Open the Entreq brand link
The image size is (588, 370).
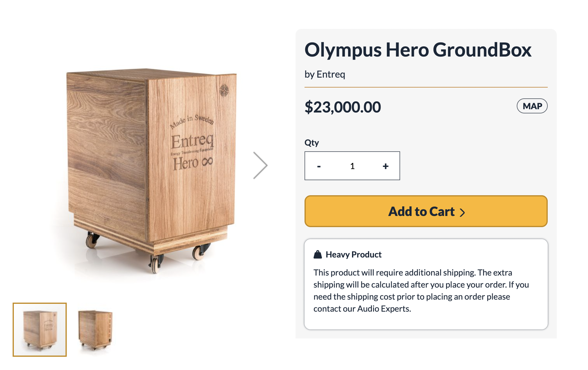[331, 74]
